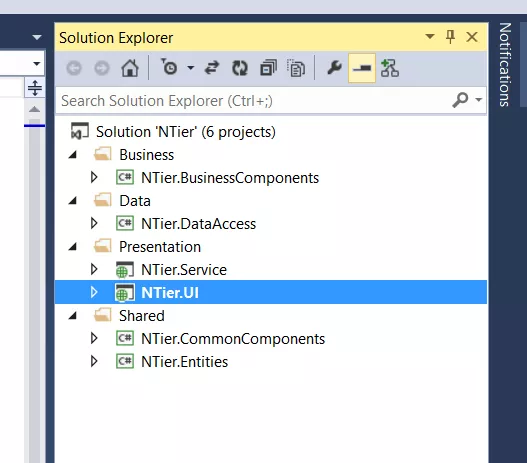Select NTier.BusinessComponents project

[x=230, y=178]
